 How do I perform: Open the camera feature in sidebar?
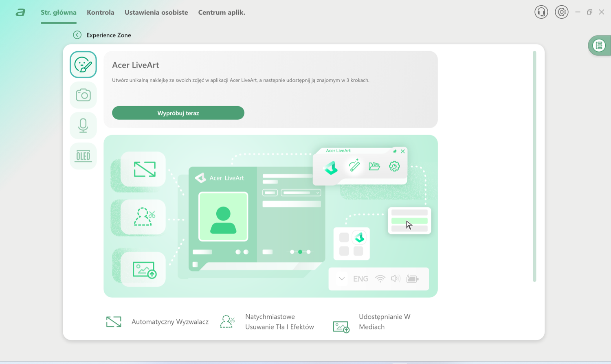[83, 95]
